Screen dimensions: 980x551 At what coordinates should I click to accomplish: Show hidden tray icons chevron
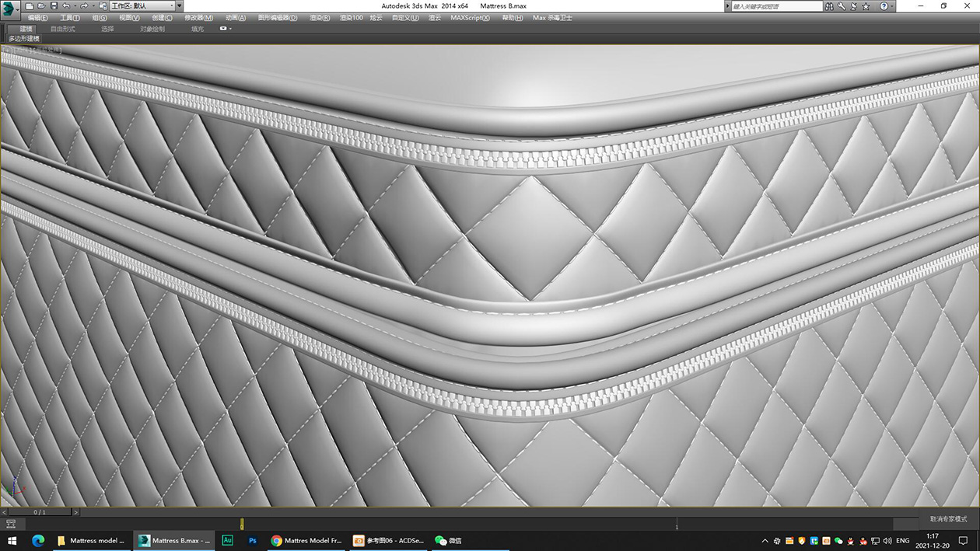765,540
